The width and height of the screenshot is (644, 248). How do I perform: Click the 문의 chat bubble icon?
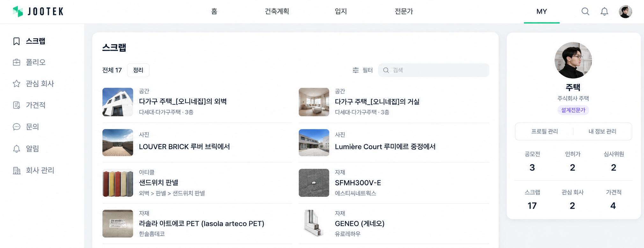click(16, 127)
